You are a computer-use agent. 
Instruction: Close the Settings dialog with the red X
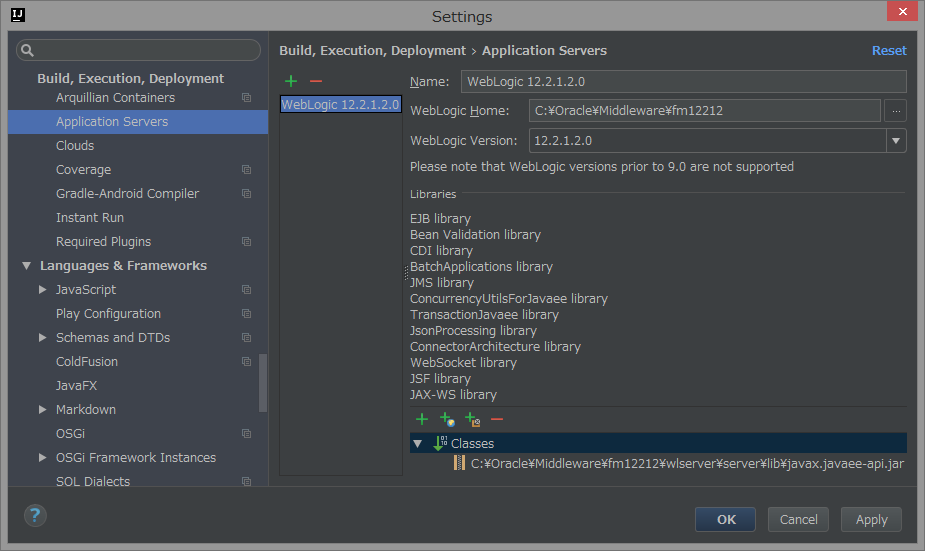tap(902, 11)
